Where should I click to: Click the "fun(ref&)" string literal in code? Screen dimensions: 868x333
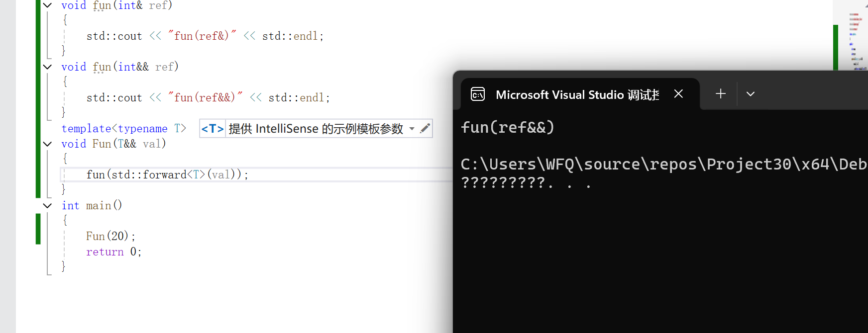tap(202, 36)
